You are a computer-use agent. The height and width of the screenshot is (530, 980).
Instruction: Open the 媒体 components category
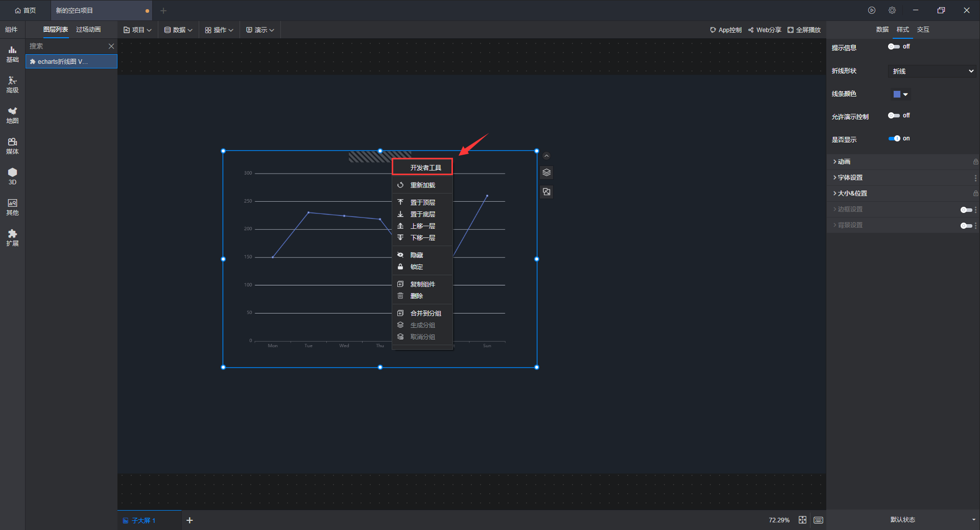tap(12, 146)
